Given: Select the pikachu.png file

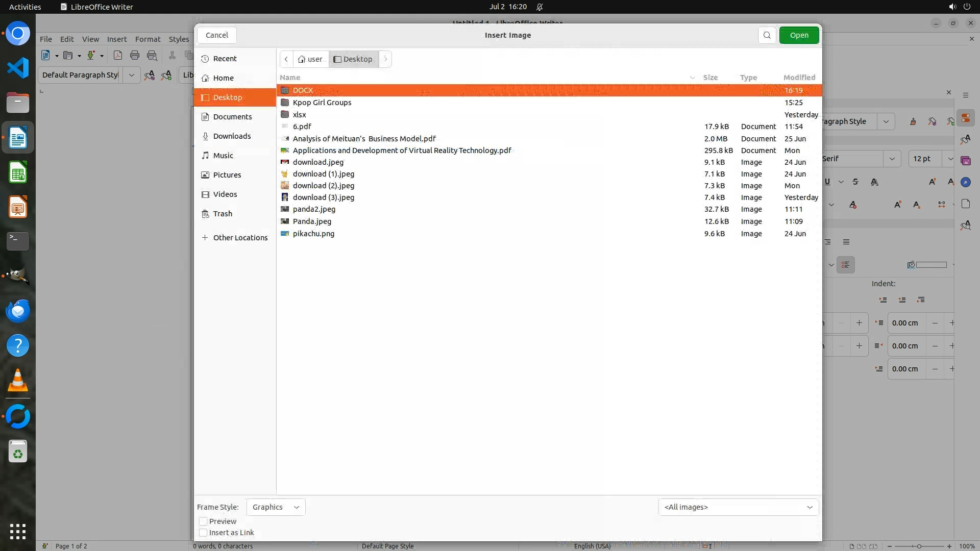Looking at the screenshot, I should click(x=313, y=234).
